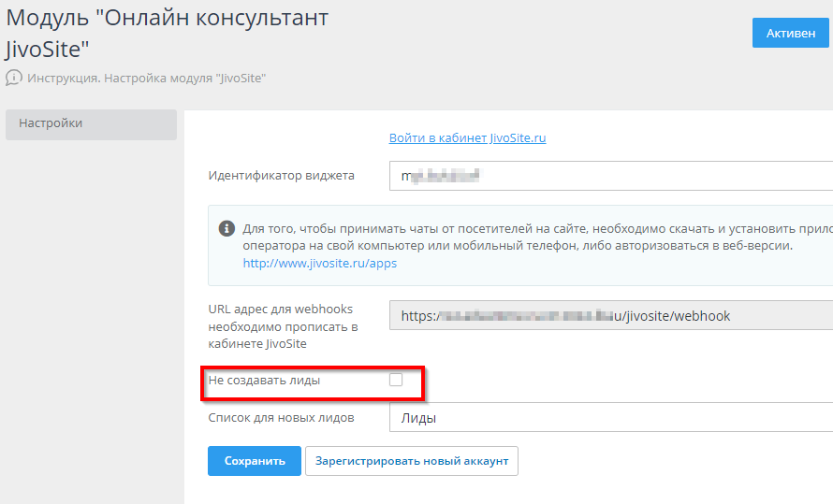Image resolution: width=833 pixels, height=504 pixels.
Task: Enable the Не создавать лиды checkbox
Action: pyautogui.click(x=396, y=380)
